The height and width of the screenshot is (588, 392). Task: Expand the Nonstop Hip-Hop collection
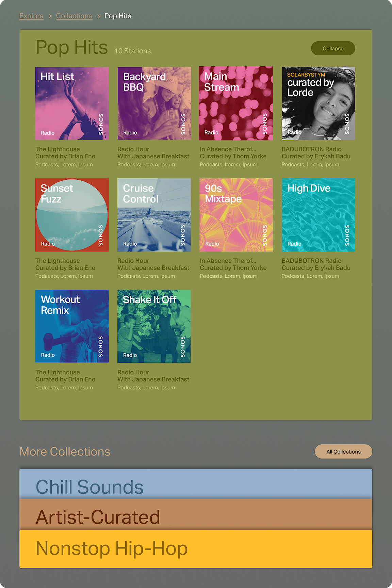click(x=196, y=549)
